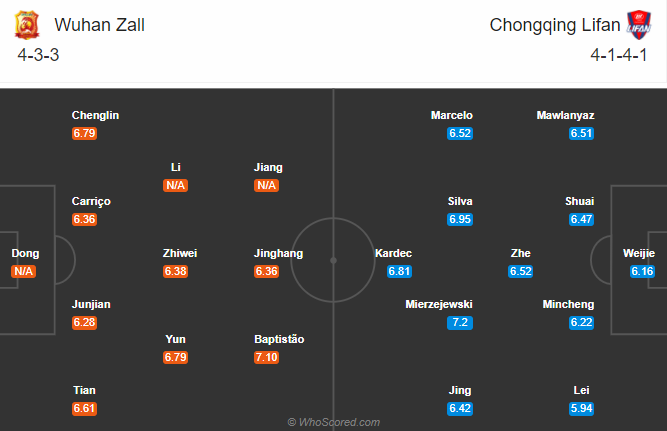667x431 pixels.
Task: Click the 4-1-4-1 formation label
Action: [619, 55]
